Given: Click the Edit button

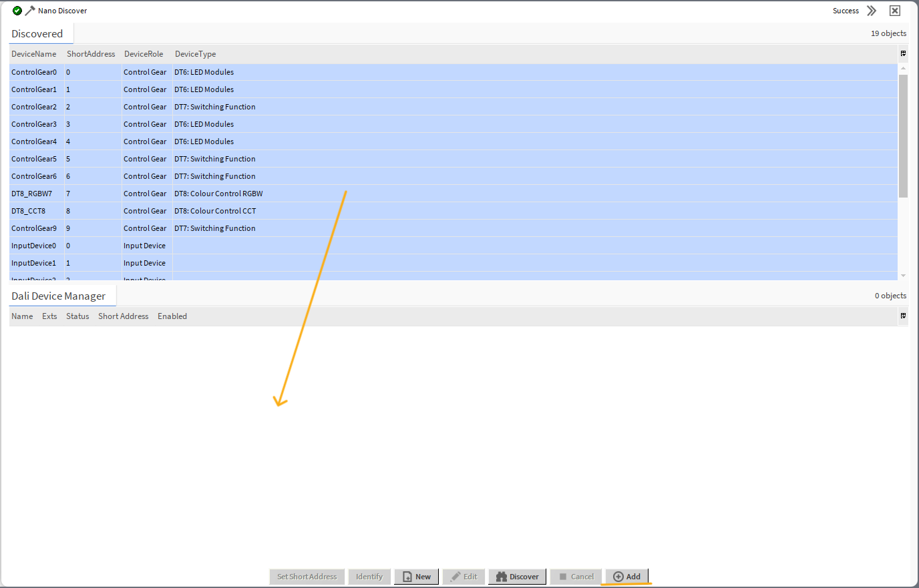Looking at the screenshot, I should tap(464, 577).
